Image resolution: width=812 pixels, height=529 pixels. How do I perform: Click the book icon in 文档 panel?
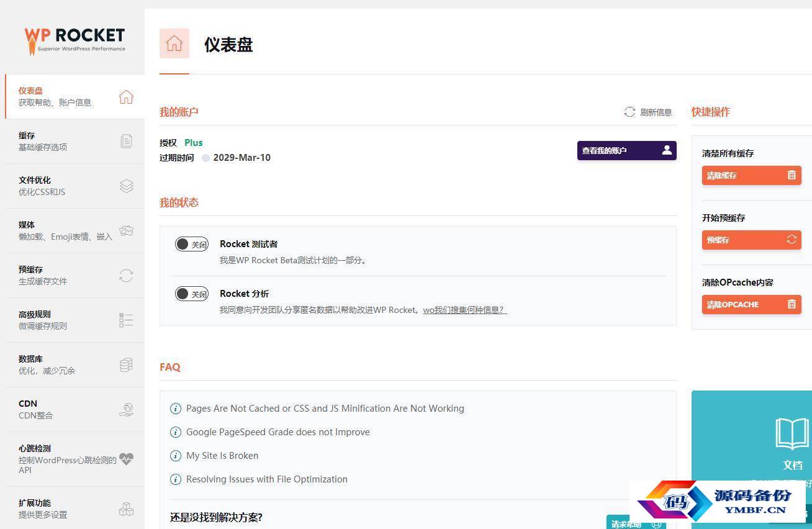[x=792, y=433]
